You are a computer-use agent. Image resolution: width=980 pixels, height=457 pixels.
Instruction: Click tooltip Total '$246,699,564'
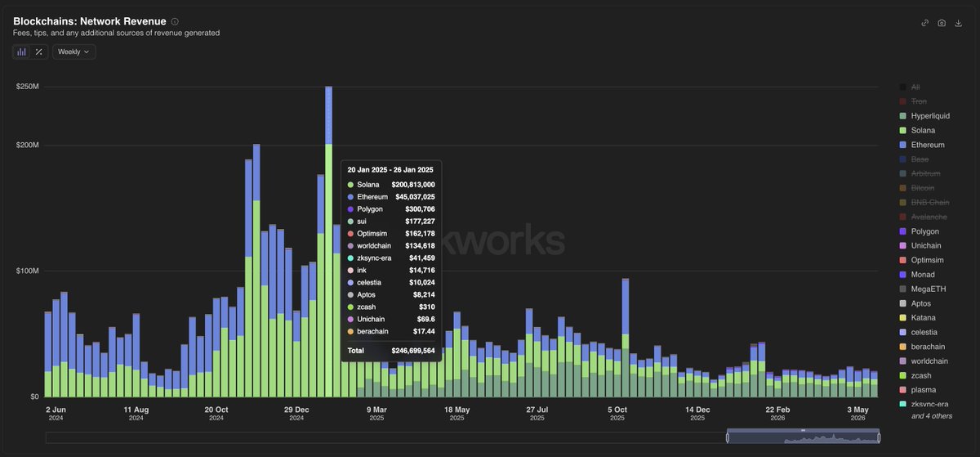pyautogui.click(x=413, y=350)
